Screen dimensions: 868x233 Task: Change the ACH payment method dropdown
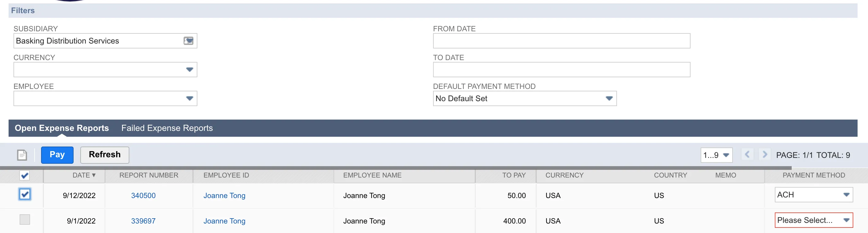(x=814, y=195)
